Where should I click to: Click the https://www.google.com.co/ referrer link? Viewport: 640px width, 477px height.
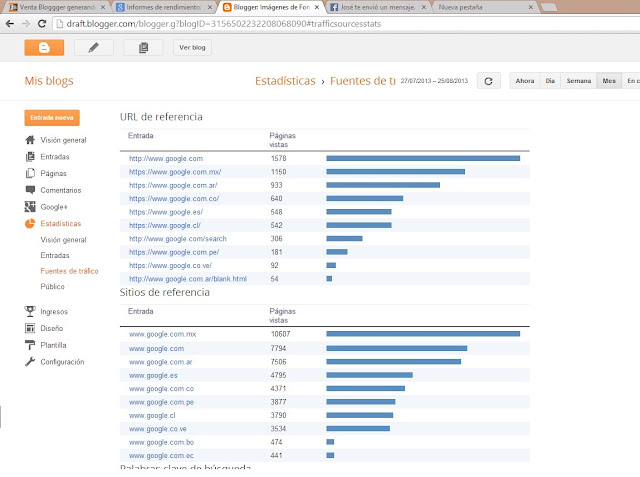point(174,199)
